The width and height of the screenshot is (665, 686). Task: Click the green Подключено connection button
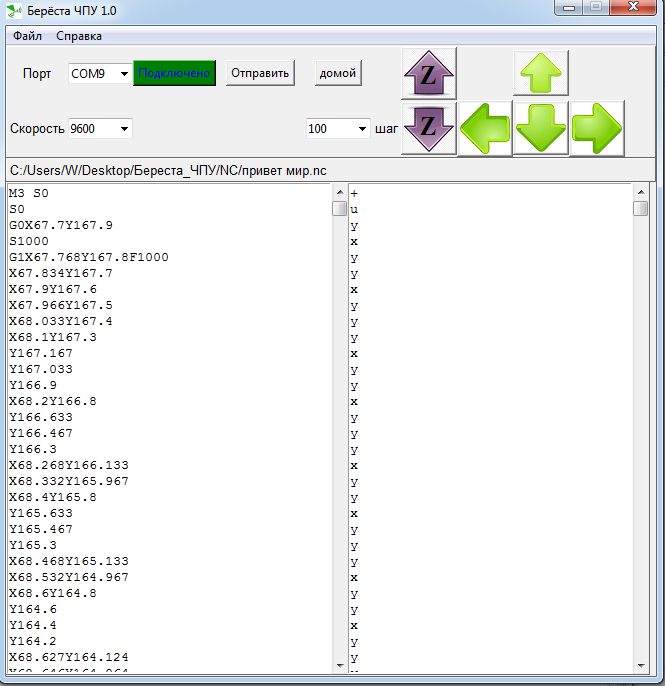tap(174, 73)
